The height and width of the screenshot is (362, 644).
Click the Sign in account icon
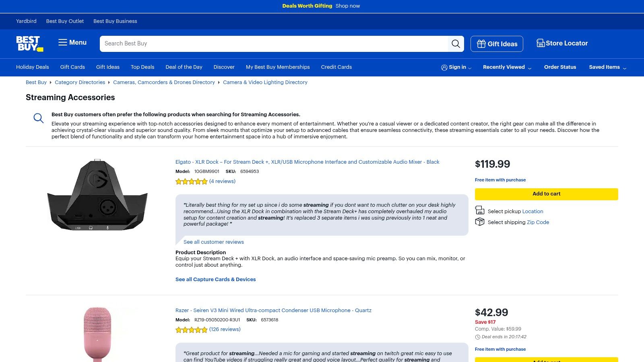444,68
